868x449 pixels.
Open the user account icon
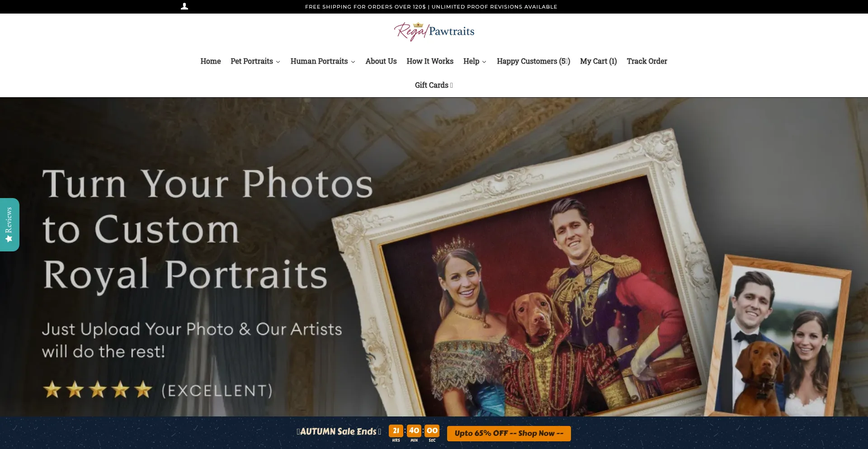point(184,6)
